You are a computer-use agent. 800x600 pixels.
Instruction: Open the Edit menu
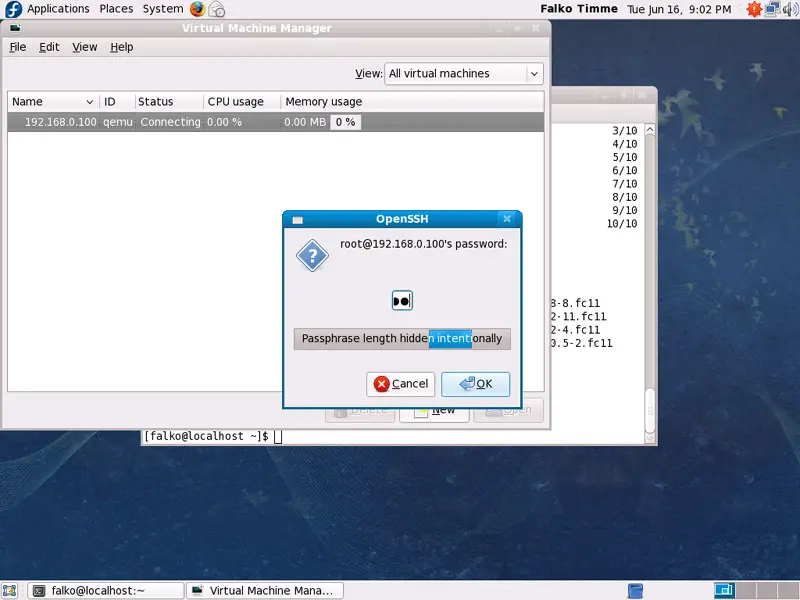pos(49,47)
